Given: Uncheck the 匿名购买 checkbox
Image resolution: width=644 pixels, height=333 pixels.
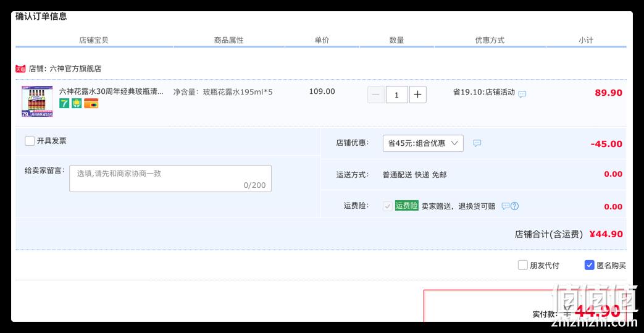Looking at the screenshot, I should (590, 265).
